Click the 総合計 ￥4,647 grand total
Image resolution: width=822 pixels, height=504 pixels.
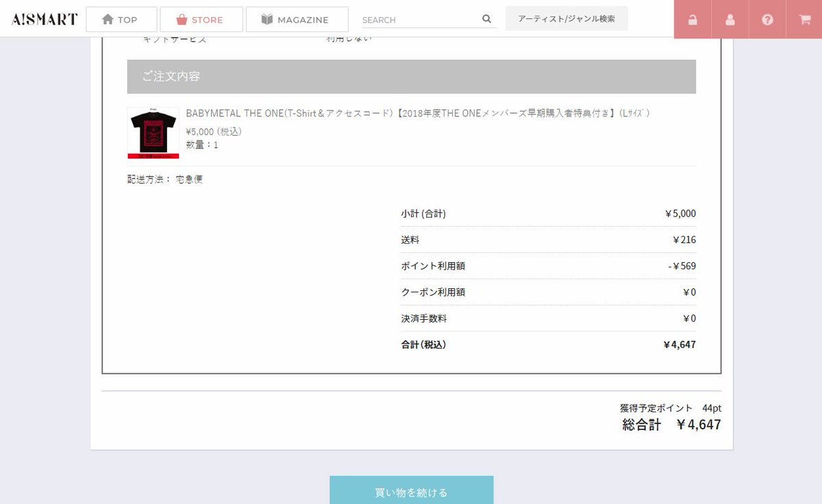(672, 425)
